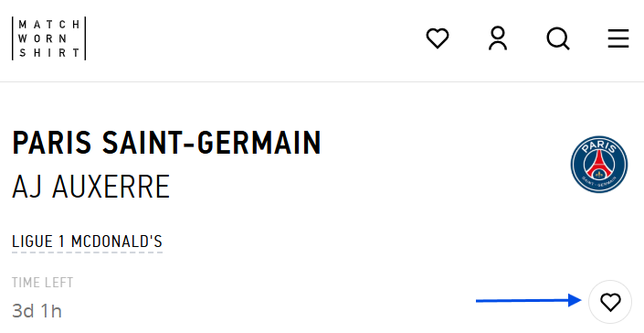
Task: Add this auction to favorites with the circled heart
Action: (610, 302)
